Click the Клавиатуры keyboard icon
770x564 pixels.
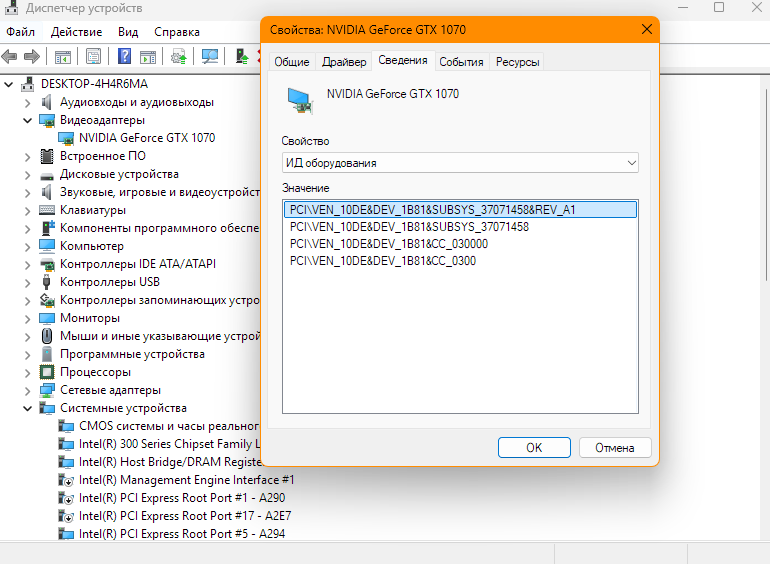tap(47, 210)
